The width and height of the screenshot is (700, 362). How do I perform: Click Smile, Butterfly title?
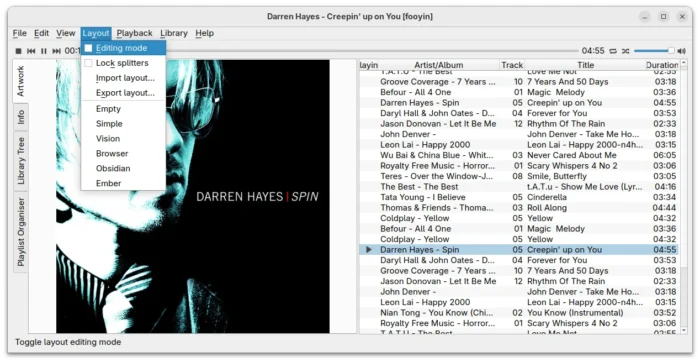click(557, 176)
